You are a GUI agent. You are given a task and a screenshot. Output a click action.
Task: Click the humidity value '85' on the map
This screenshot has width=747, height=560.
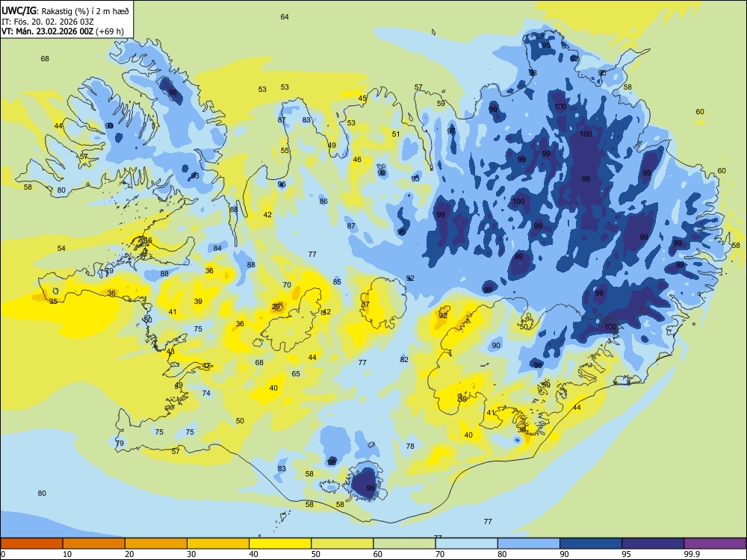tap(337, 282)
